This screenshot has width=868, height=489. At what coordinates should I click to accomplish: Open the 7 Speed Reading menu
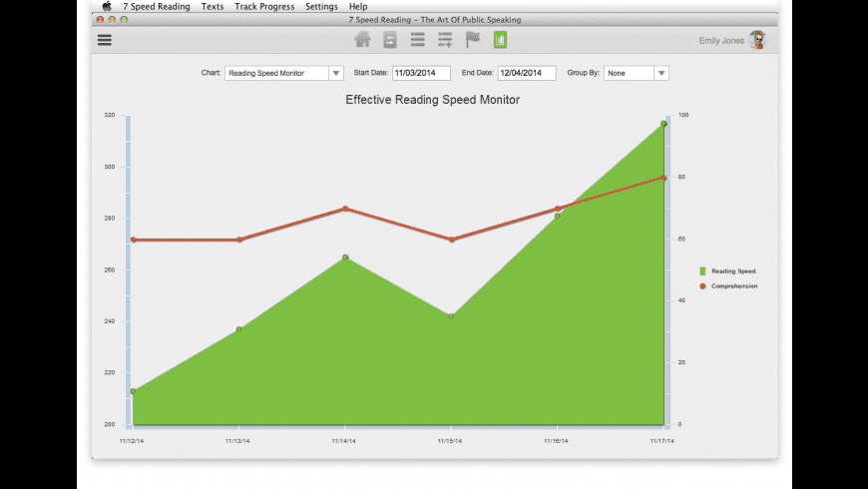click(x=156, y=7)
